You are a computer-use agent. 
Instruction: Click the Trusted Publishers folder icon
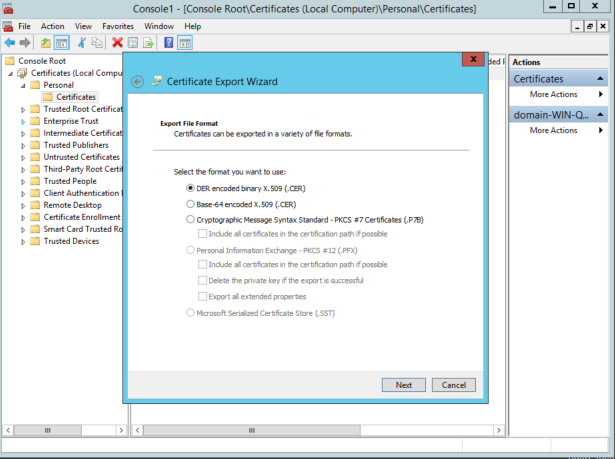click(x=35, y=145)
